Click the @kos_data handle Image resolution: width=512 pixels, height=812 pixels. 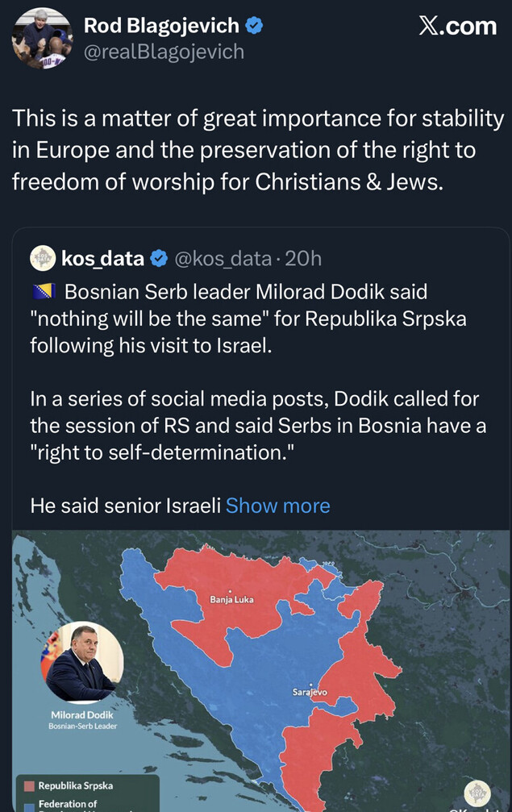pos(223,258)
